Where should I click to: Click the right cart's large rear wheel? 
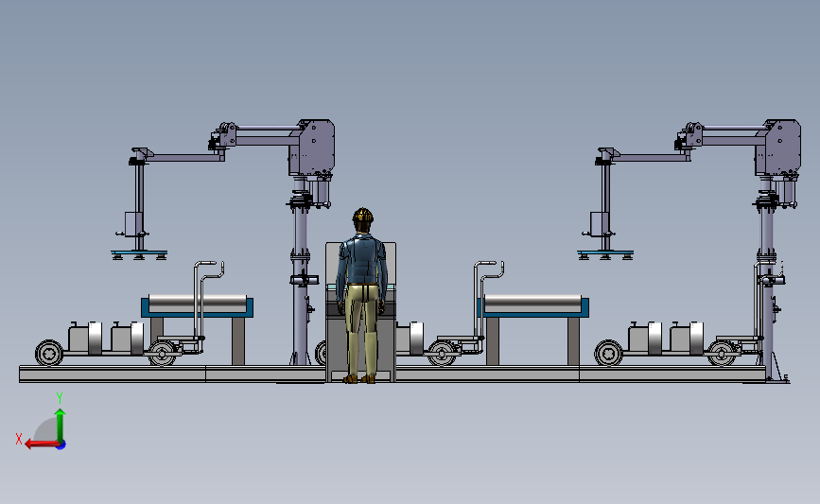point(609,353)
